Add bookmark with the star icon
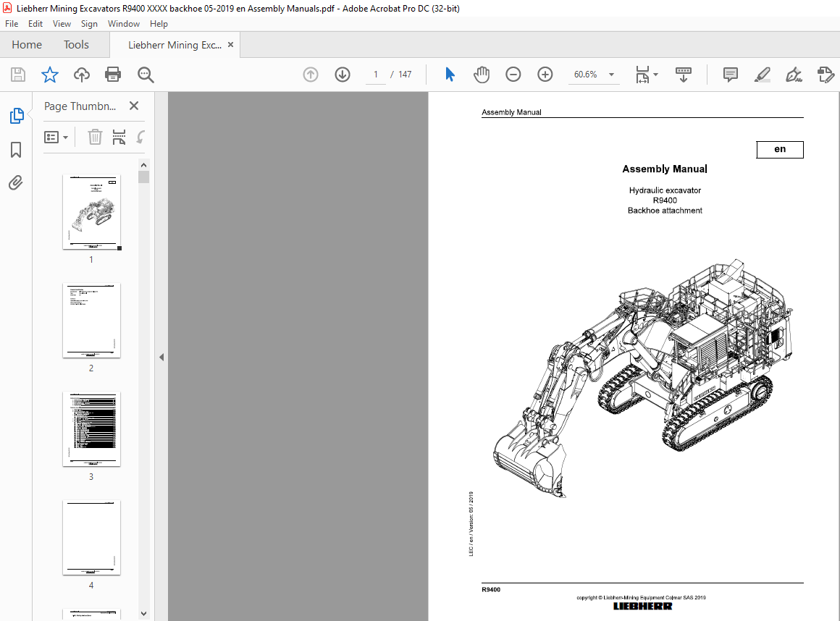840x621 pixels. click(50, 75)
